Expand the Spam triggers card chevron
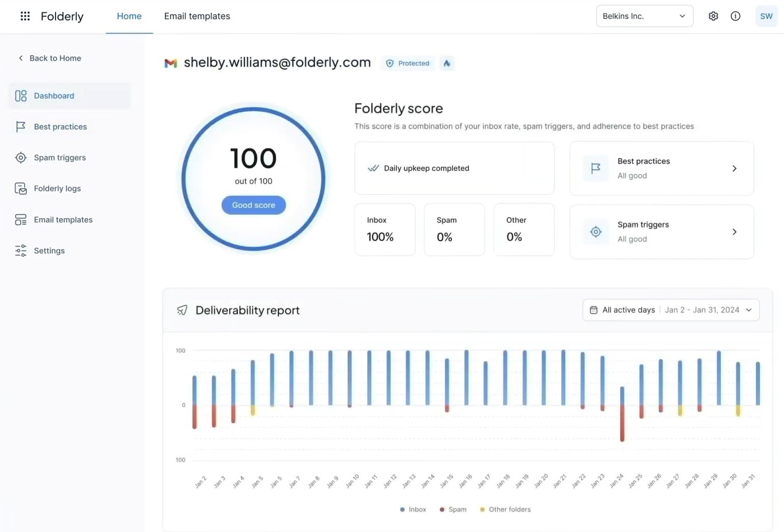The height and width of the screenshot is (532, 784). [x=734, y=232]
